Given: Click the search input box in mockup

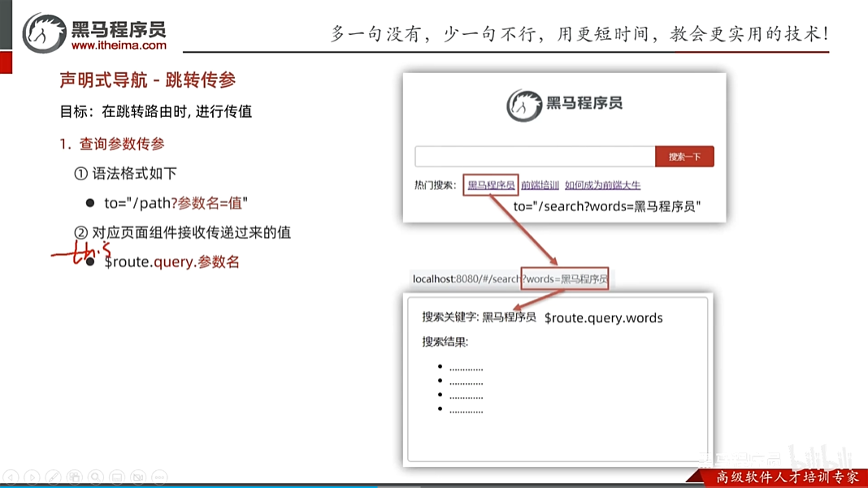Looking at the screenshot, I should pyautogui.click(x=532, y=156).
